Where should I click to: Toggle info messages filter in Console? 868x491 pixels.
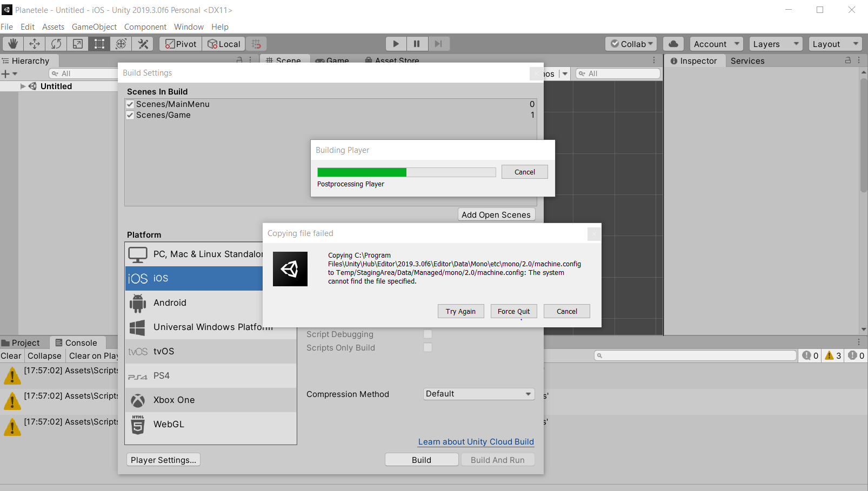point(810,355)
